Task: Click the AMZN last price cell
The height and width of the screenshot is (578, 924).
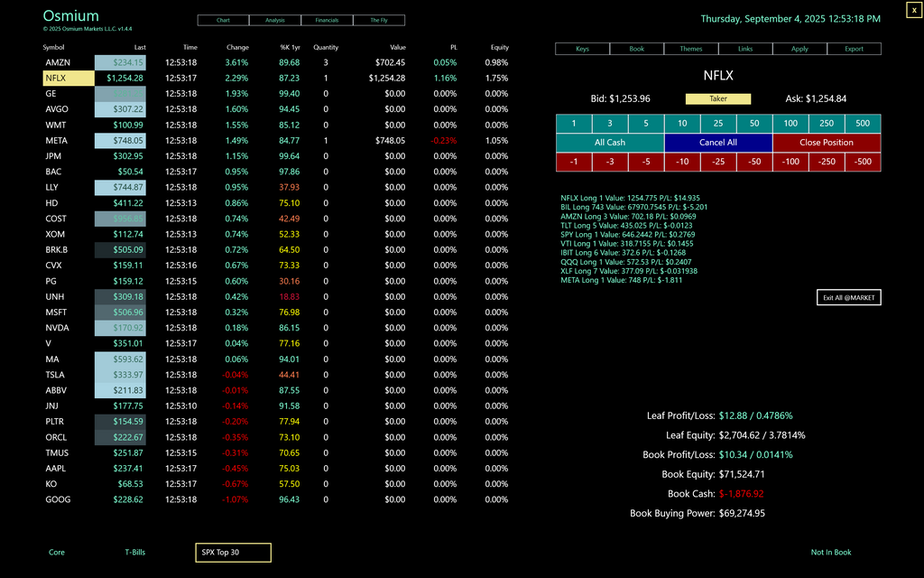Action: click(x=119, y=62)
